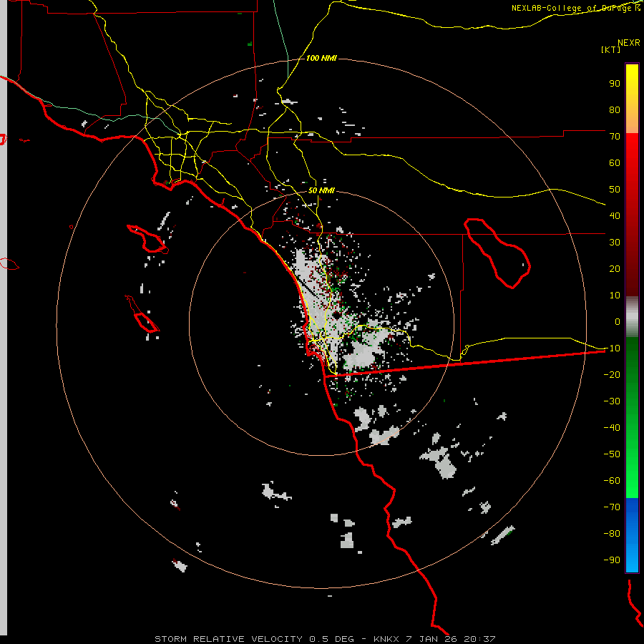644x644 pixels.
Task: Pick the blue bottom segment of color bar
Action: point(632,535)
